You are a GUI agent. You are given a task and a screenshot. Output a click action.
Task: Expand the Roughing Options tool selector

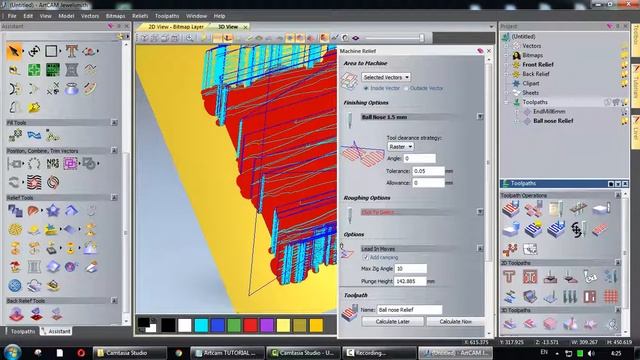point(480,212)
